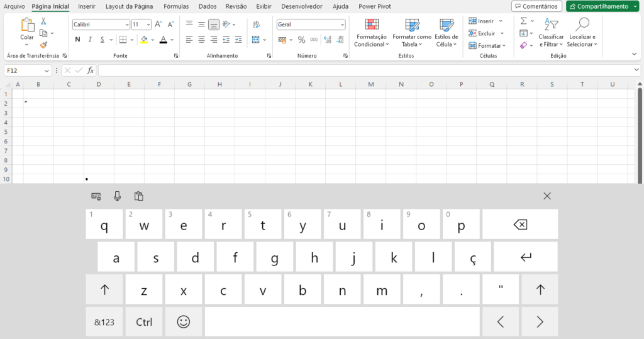The width and height of the screenshot is (644, 339).
Task: Toggle wrap text button
Action: pyautogui.click(x=257, y=25)
